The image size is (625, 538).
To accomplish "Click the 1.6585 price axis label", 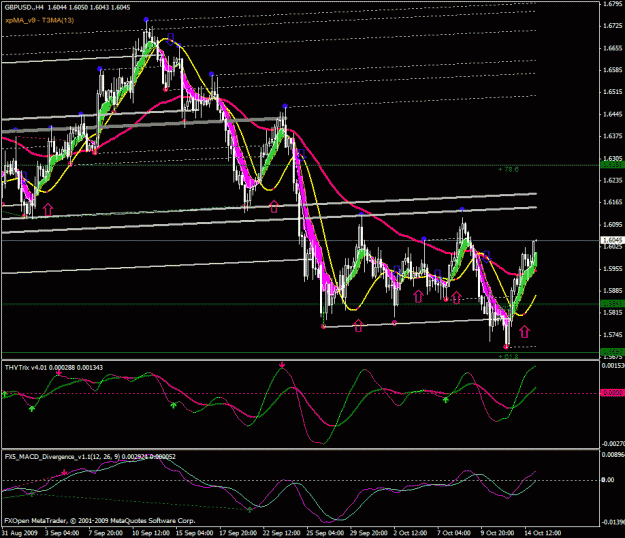I will point(612,70).
